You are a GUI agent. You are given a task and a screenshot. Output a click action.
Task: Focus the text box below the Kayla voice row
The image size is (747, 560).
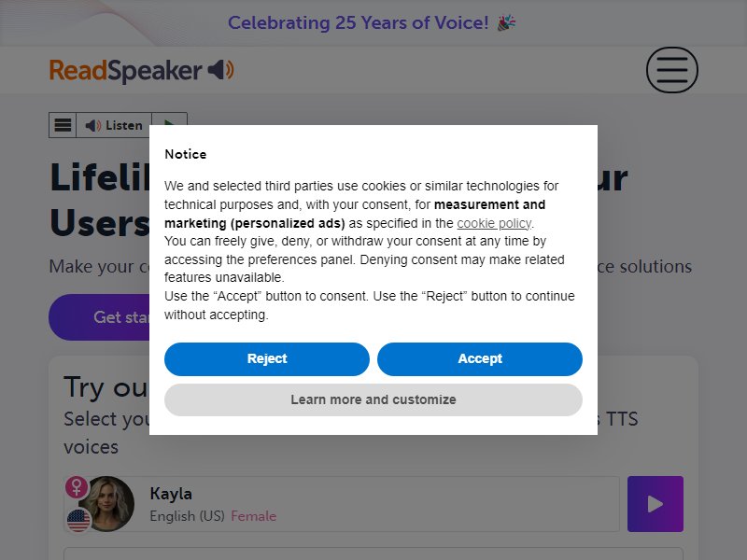tap(373, 553)
